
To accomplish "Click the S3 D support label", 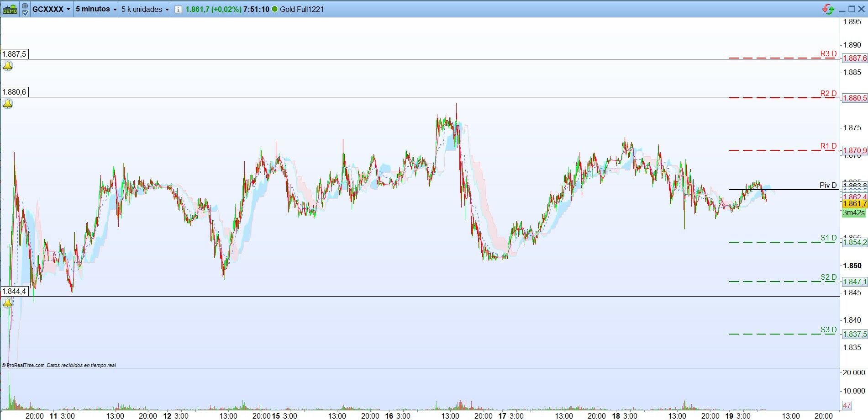I will [828, 330].
